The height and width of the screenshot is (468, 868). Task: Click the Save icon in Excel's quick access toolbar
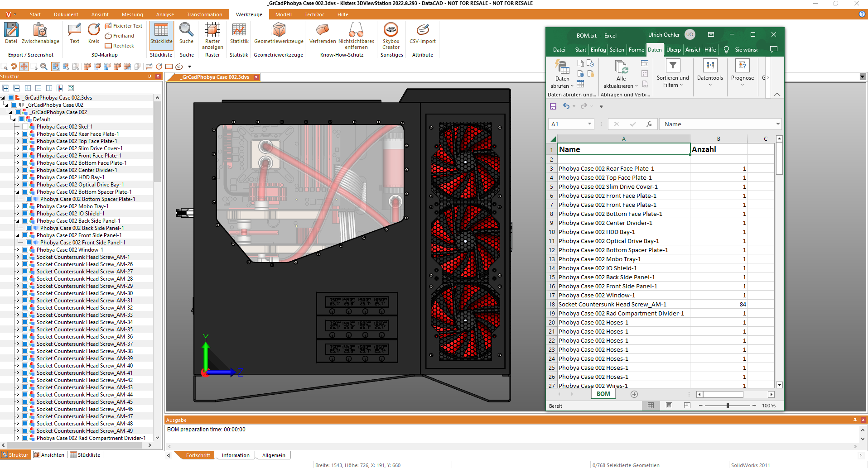[553, 106]
